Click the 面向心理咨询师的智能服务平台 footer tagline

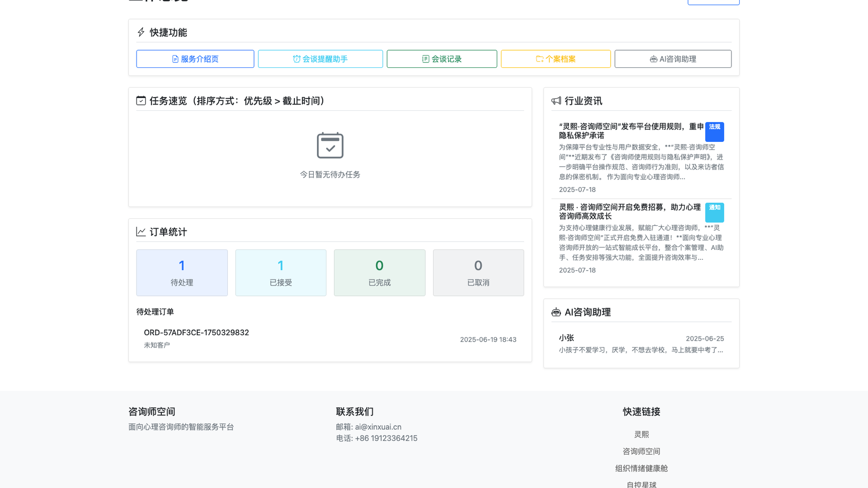pyautogui.click(x=181, y=427)
